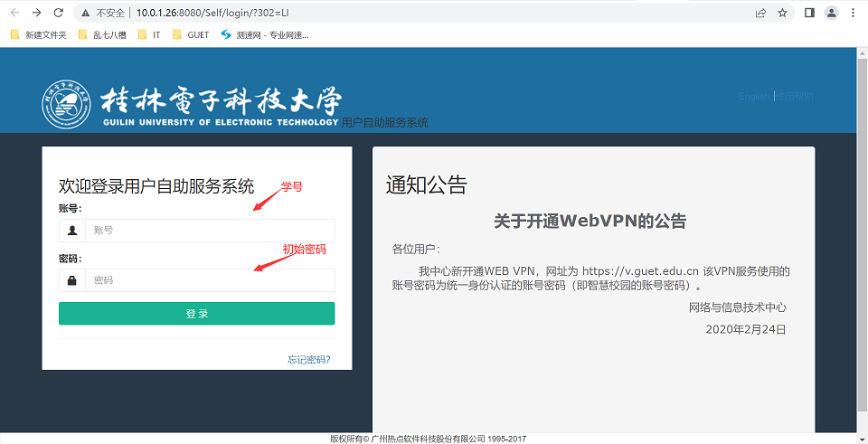Switch language with the English link
868x444 pixels.
[753, 97]
